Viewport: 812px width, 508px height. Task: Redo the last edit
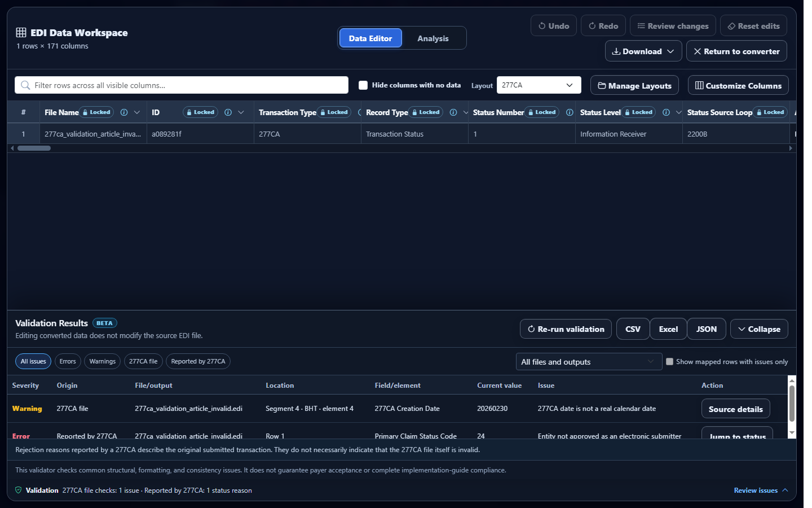[x=603, y=26]
